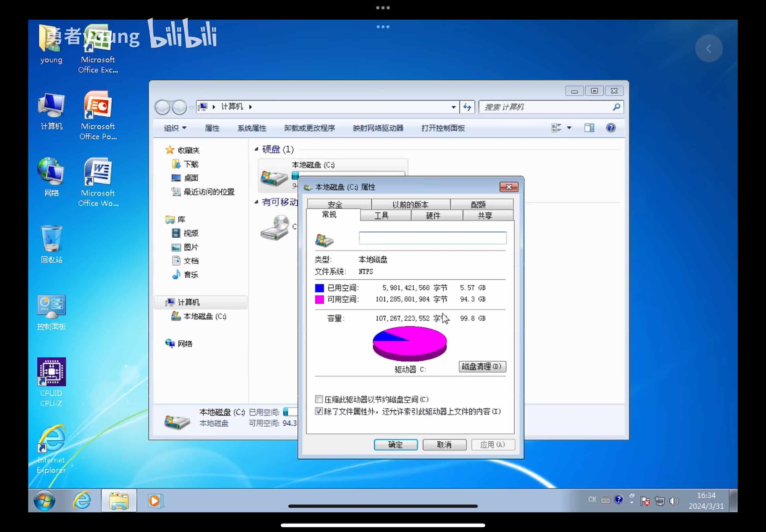
Task: Open the Windows Start menu
Action: tap(44, 500)
